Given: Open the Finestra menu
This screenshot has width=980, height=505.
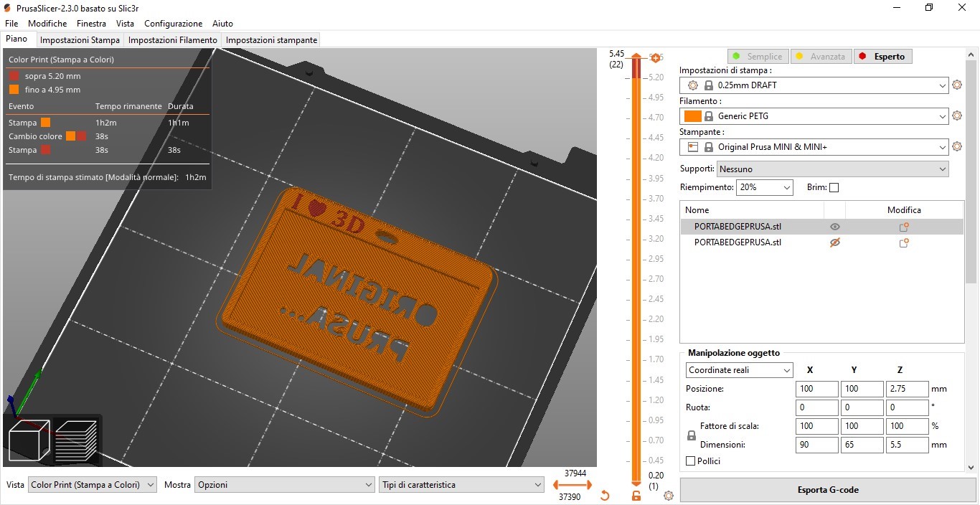Looking at the screenshot, I should click(x=91, y=24).
